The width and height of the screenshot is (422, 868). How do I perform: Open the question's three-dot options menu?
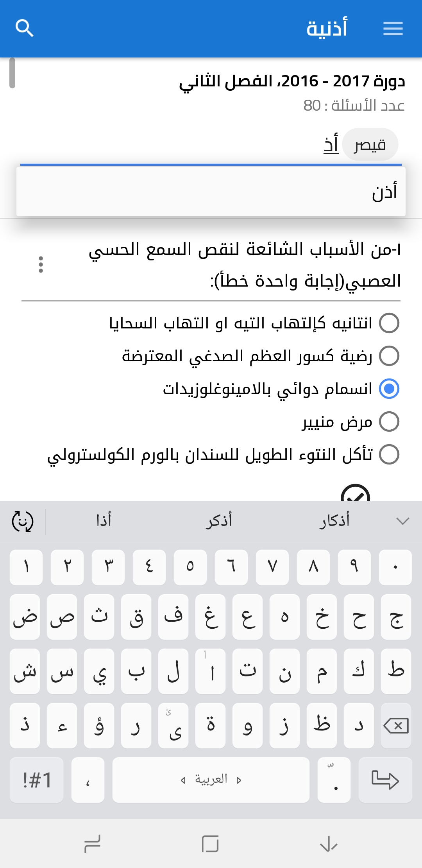(x=41, y=265)
